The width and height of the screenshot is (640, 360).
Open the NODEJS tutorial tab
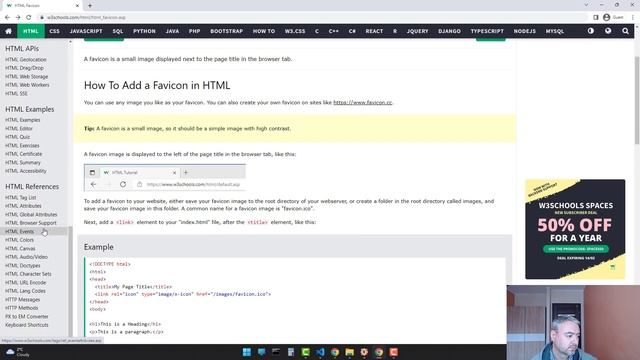click(524, 31)
